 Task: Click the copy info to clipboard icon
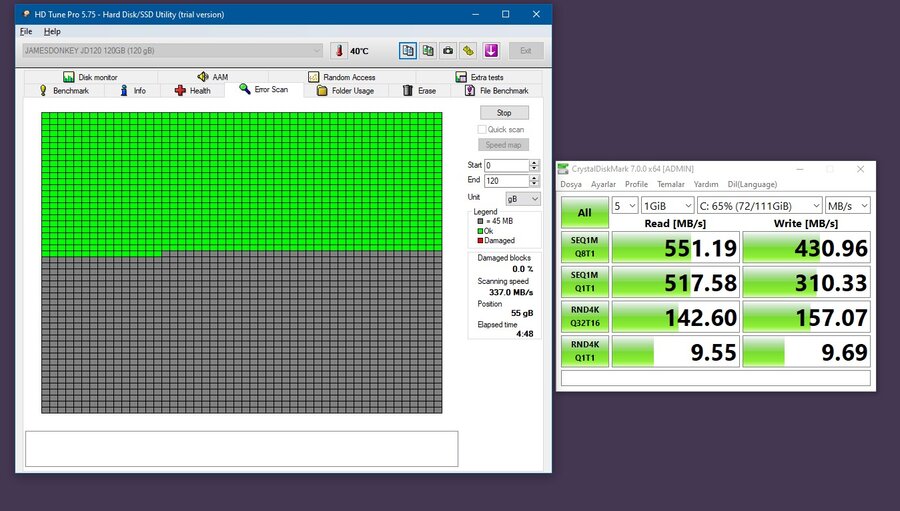pyautogui.click(x=408, y=51)
